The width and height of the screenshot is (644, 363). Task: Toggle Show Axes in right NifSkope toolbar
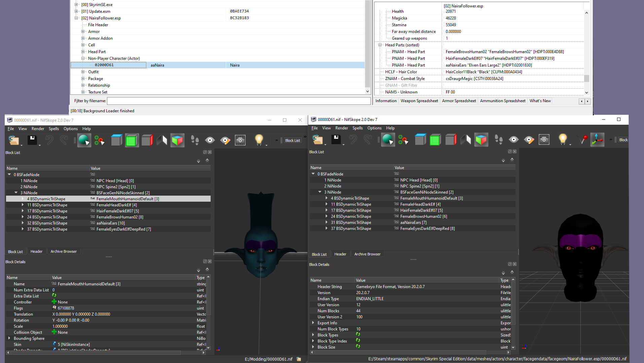[597, 139]
